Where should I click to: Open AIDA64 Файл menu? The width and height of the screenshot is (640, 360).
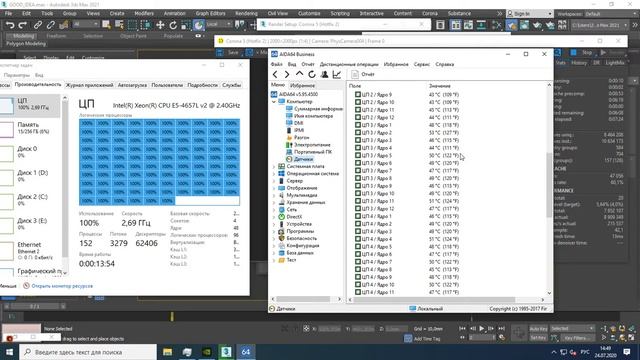[276, 64]
